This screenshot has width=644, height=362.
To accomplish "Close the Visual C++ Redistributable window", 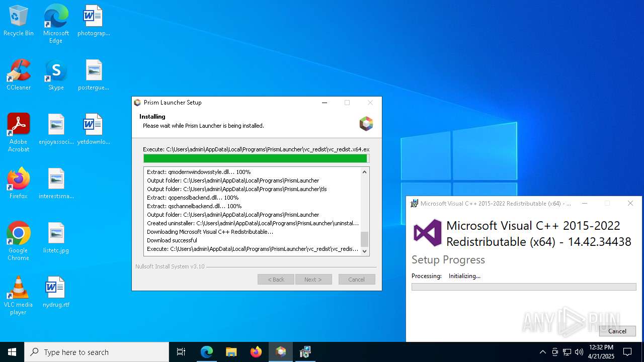I will (630, 204).
